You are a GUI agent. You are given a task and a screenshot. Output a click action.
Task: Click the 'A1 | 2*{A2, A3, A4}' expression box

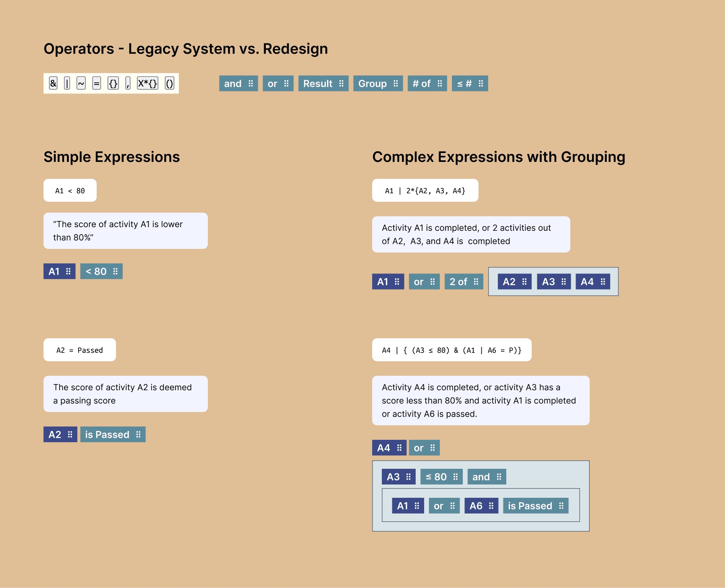[425, 190]
